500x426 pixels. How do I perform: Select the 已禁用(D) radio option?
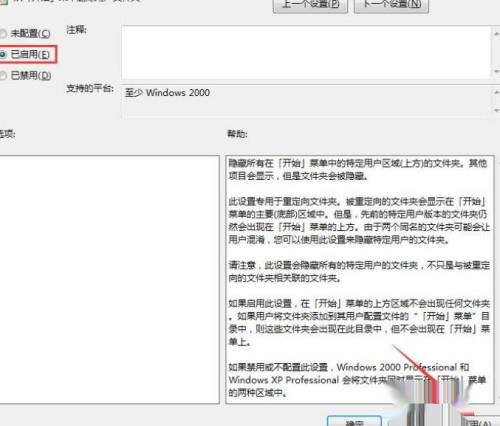pyautogui.click(x=26, y=76)
